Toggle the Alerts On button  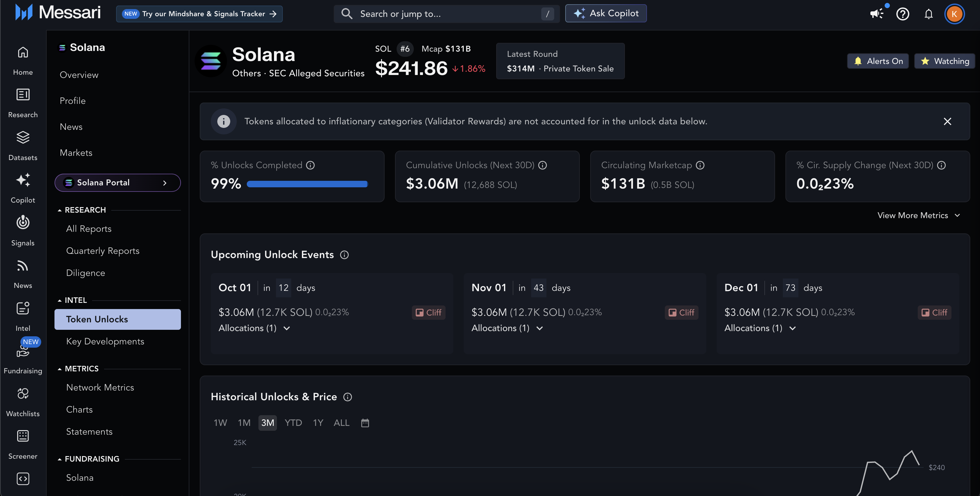pyautogui.click(x=878, y=61)
